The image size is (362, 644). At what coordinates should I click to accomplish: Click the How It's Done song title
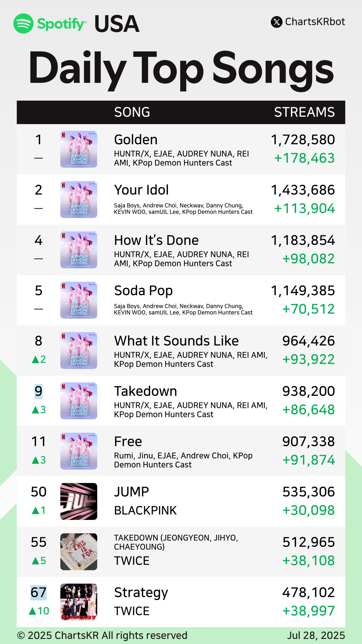click(x=156, y=240)
